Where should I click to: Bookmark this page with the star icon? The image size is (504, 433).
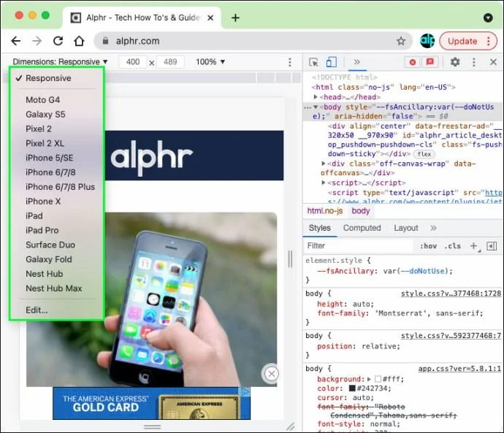(401, 41)
